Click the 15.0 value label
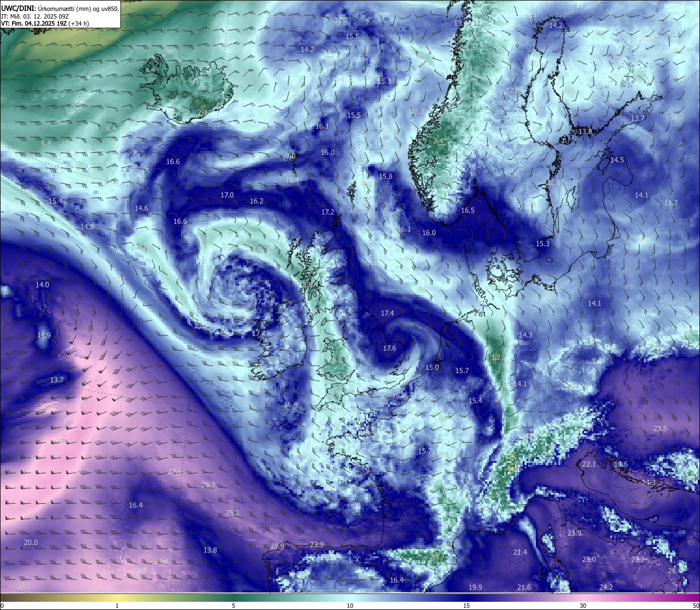The width and height of the screenshot is (700, 610). pyautogui.click(x=432, y=367)
